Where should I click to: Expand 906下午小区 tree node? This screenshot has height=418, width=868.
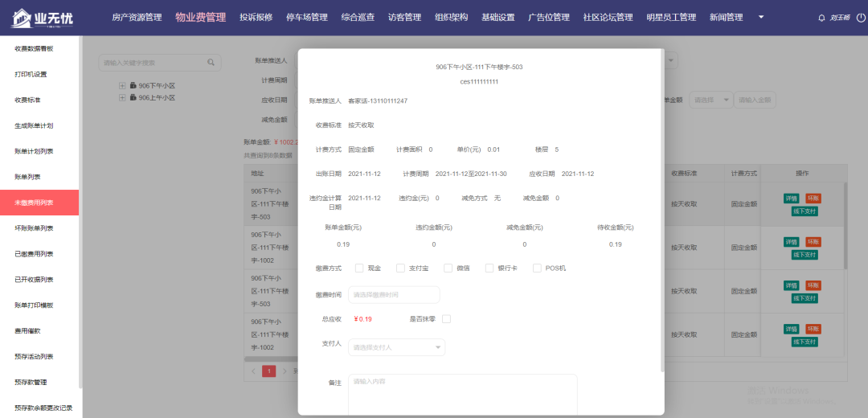tap(122, 86)
